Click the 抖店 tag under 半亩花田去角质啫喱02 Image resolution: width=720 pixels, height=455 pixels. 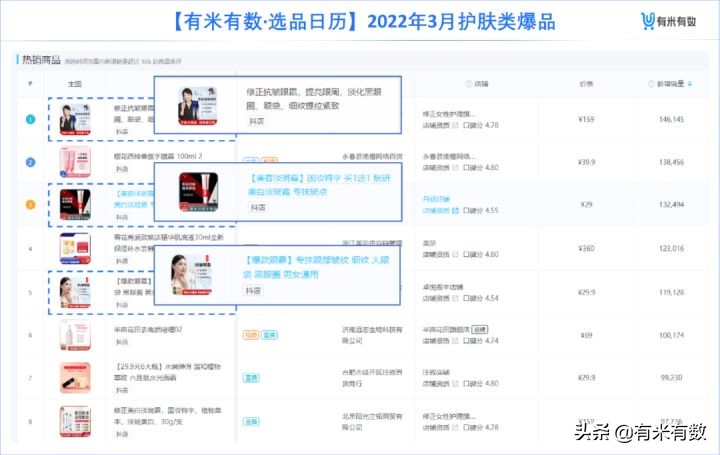[x=122, y=342]
